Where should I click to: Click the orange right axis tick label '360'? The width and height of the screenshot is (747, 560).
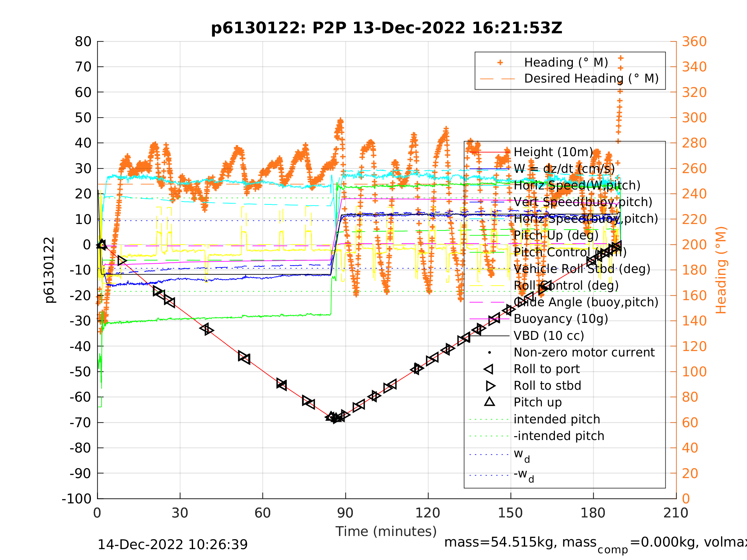tap(694, 42)
